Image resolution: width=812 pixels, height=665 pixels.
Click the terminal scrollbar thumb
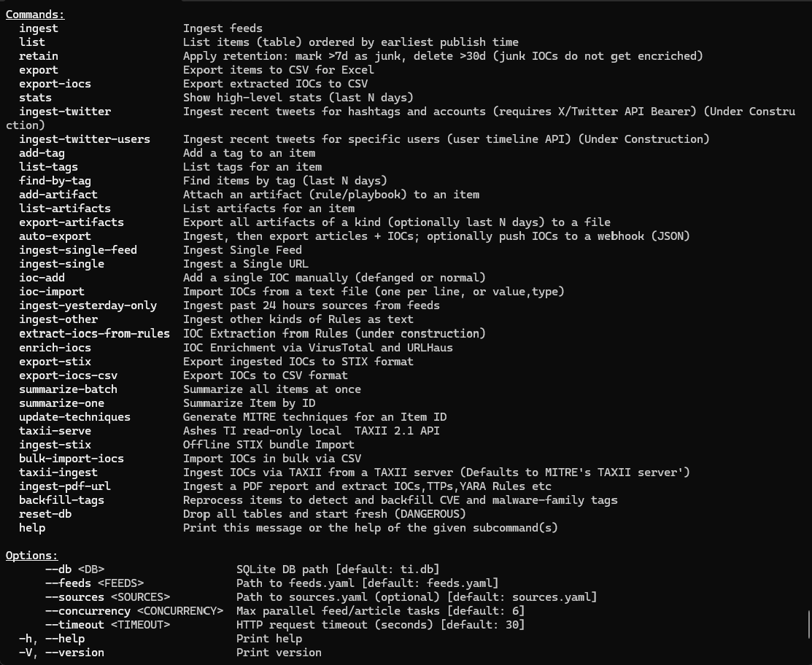coord(808,624)
